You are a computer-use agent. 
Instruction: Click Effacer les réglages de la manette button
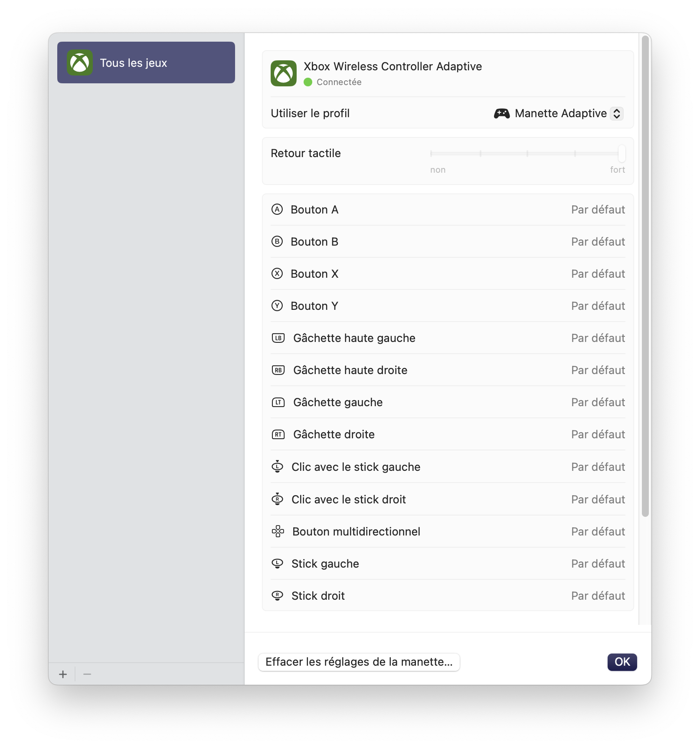point(359,662)
